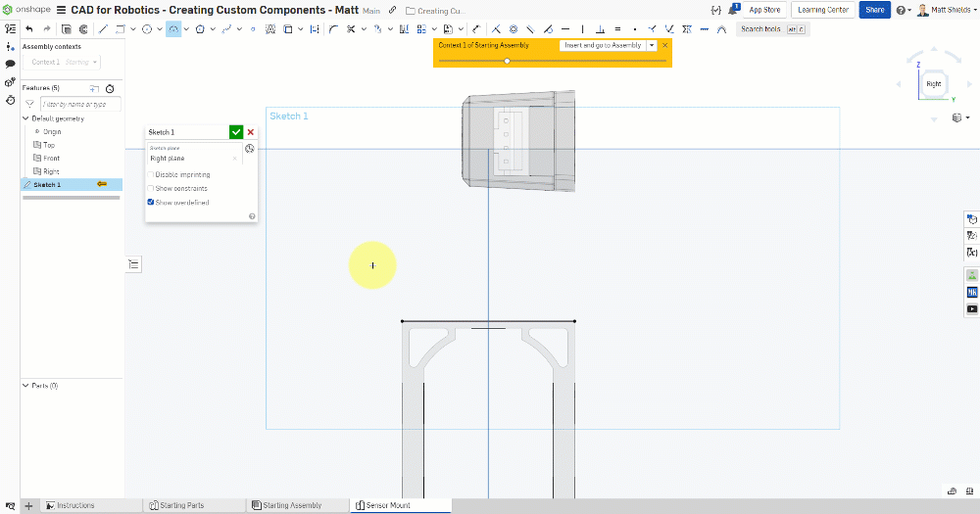Apply the Equal constraint tool
The height and width of the screenshot is (514, 980).
tap(617, 29)
